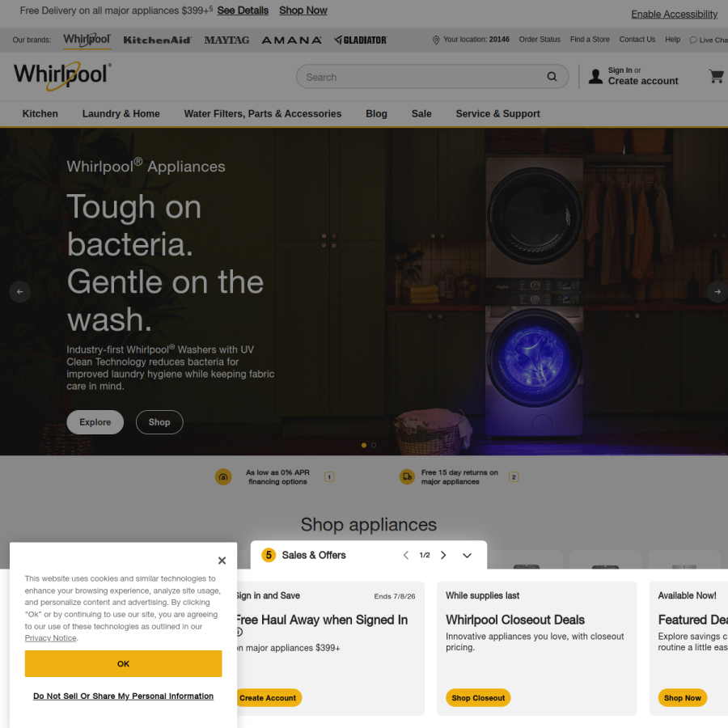Open the shopping cart icon
Viewport: 728px width, 728px height.
[x=717, y=76]
